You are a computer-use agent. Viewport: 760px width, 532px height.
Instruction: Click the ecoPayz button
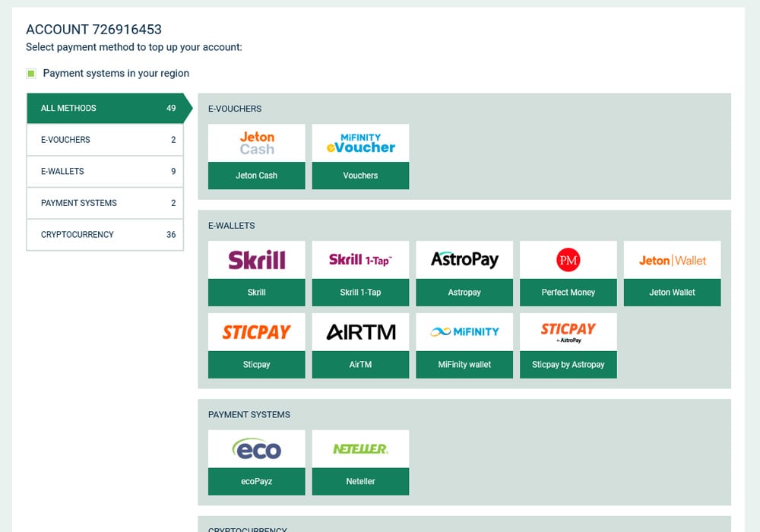pos(257,481)
